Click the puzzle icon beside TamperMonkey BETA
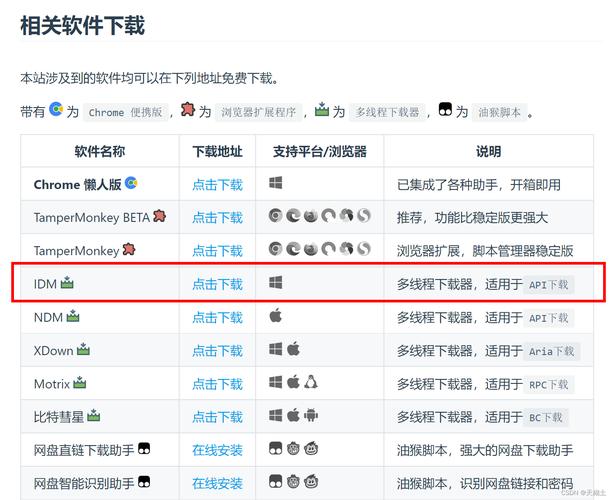Screen dimensions: 613x500 [x=160, y=216]
